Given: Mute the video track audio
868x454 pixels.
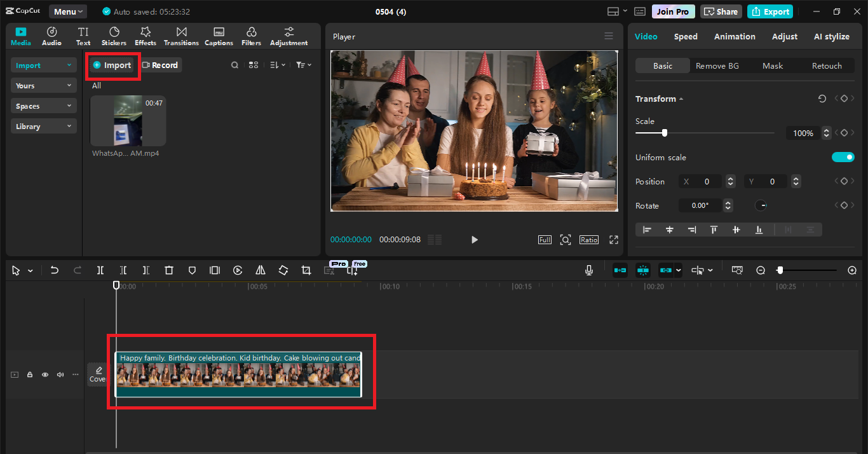Looking at the screenshot, I should click(60, 375).
